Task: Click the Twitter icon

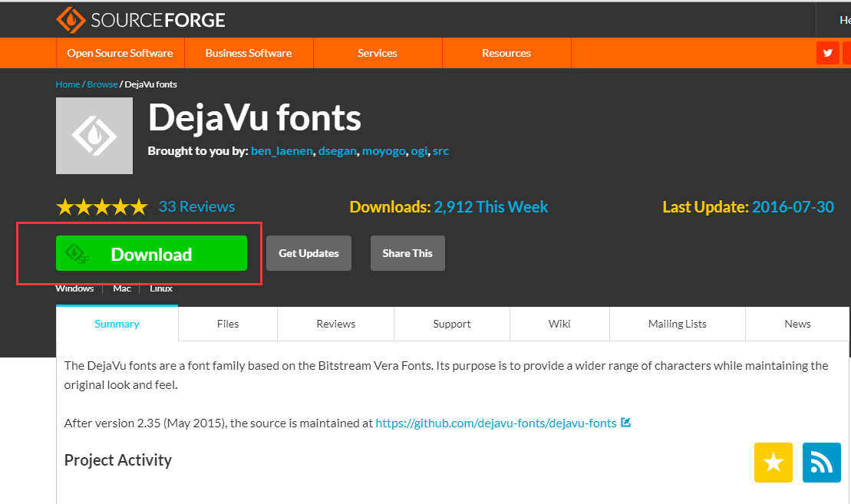Action: tap(826, 53)
